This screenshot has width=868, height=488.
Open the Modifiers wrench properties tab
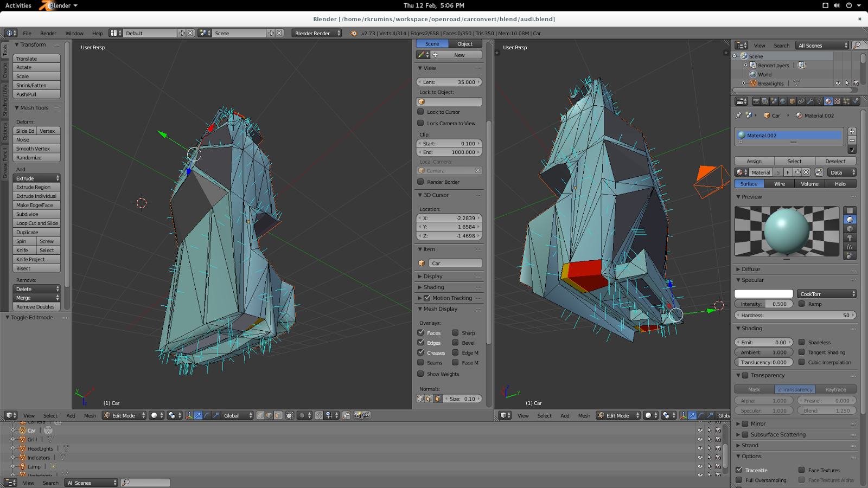click(x=810, y=101)
